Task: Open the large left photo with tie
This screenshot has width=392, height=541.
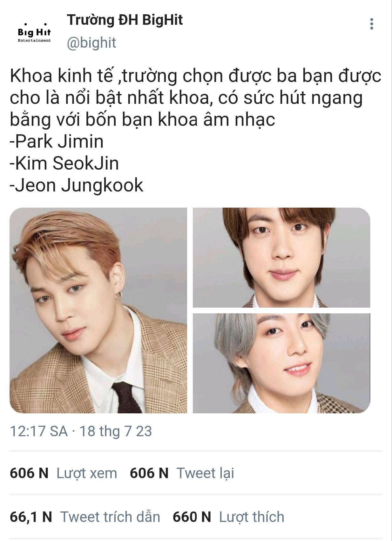Action: coord(98,310)
